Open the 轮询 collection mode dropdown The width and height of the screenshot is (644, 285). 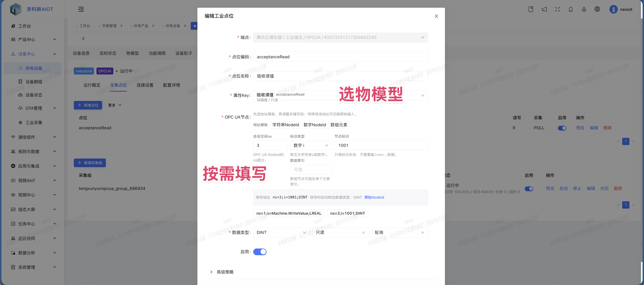pos(399,233)
